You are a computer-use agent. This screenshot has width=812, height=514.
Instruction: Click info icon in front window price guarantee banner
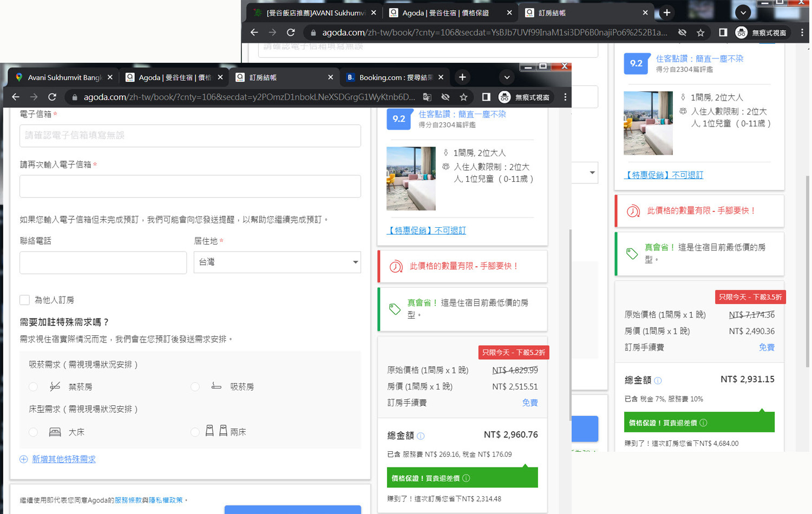coord(466,478)
